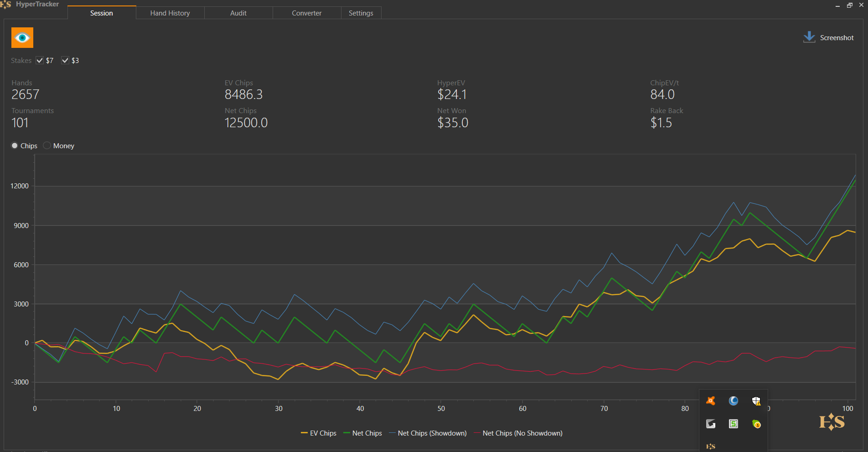Click the green tray icon with badge 1
868x452 pixels.
click(x=756, y=424)
